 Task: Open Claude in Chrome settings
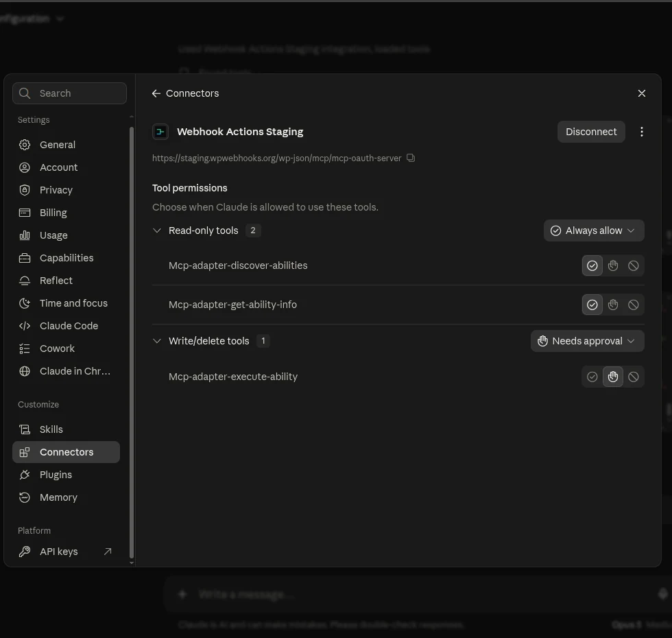[x=66, y=371]
